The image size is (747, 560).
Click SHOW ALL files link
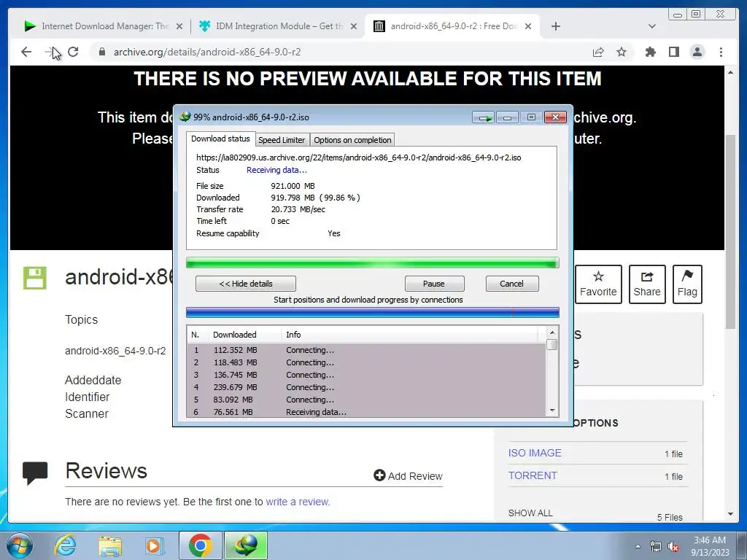530,513
